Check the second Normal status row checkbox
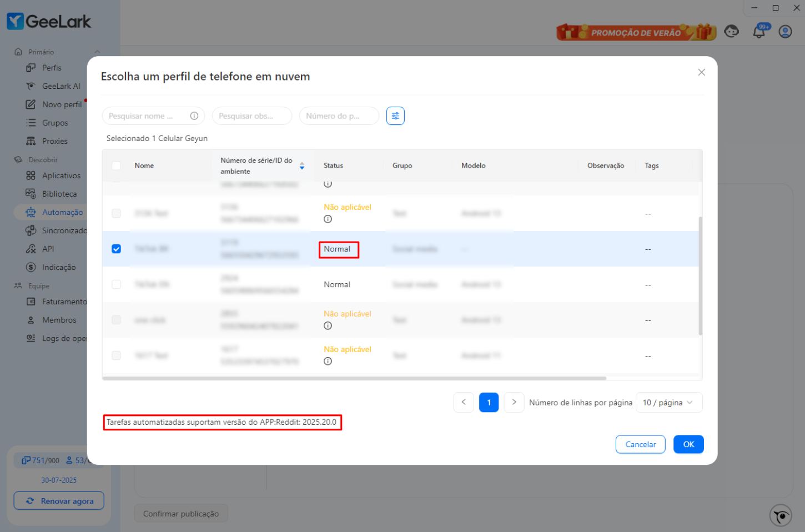The width and height of the screenshot is (805, 532). (x=116, y=284)
